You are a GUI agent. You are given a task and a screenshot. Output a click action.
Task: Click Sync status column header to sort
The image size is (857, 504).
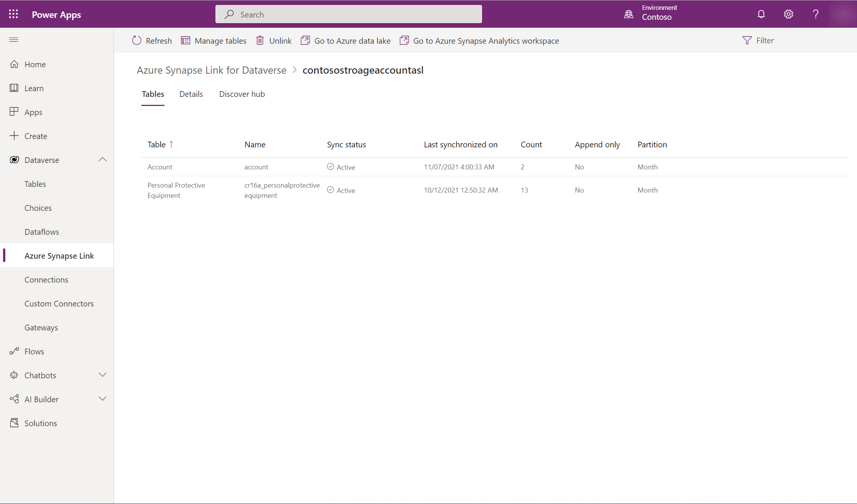pyautogui.click(x=346, y=144)
